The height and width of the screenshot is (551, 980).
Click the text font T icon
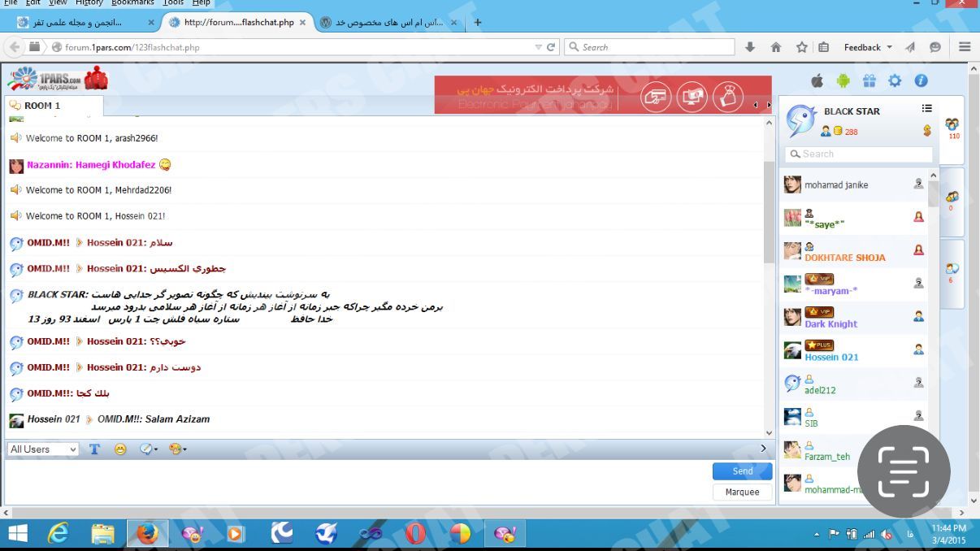pyautogui.click(x=94, y=449)
